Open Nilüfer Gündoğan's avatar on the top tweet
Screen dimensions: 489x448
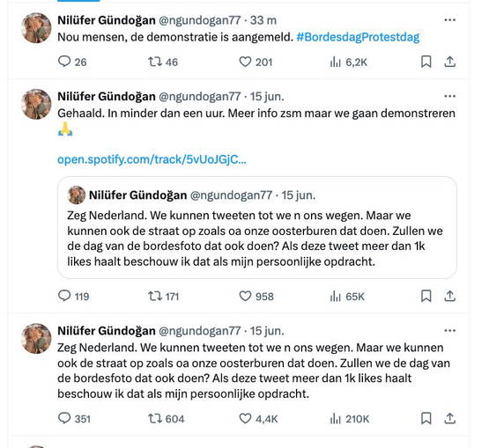click(36, 28)
